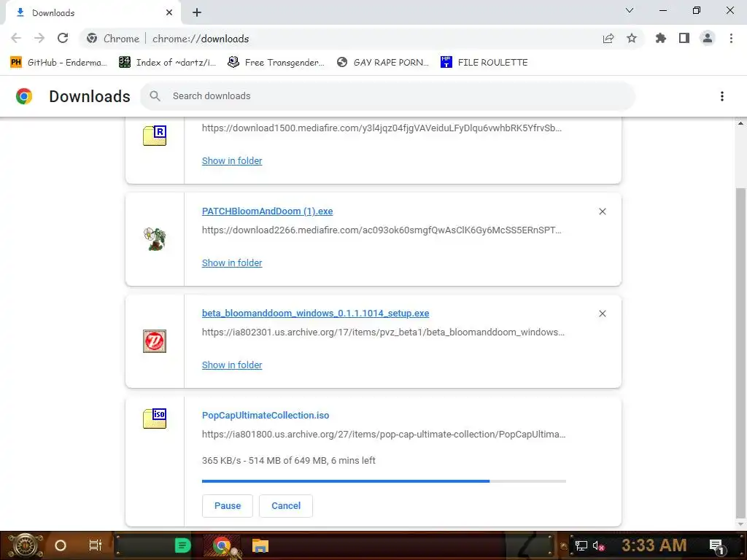Image resolution: width=747 pixels, height=560 pixels.
Task: Open the Index of ~dartz bookmark
Action: (168, 63)
